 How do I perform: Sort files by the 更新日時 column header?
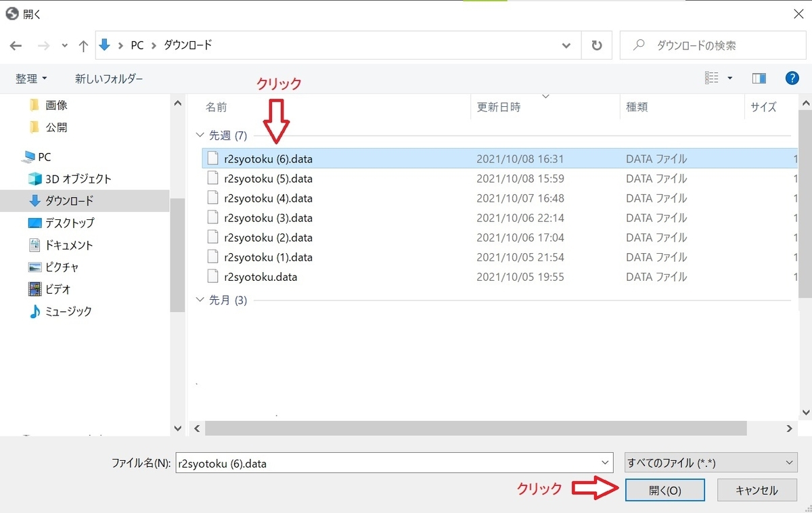[x=499, y=107]
